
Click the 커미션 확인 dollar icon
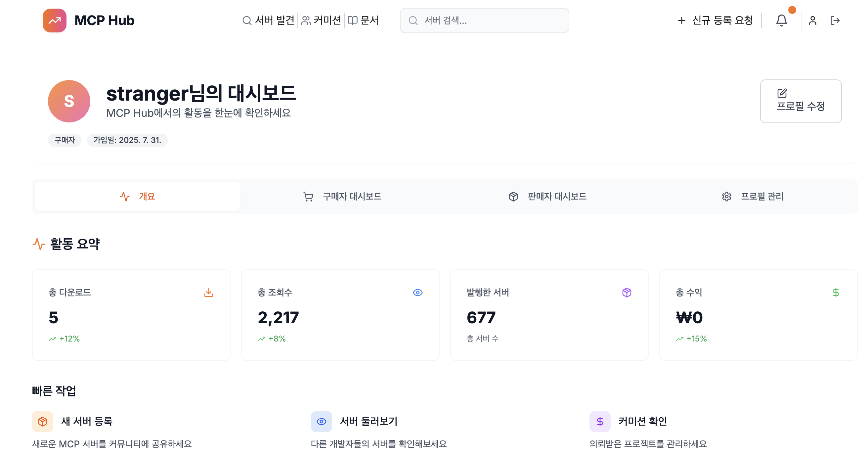click(x=600, y=421)
